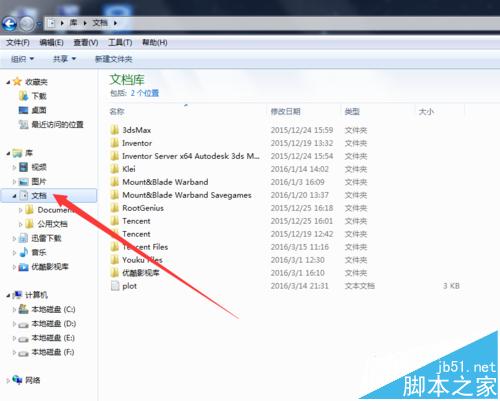Open 最近访问的位置 in the sidebar

(57, 124)
